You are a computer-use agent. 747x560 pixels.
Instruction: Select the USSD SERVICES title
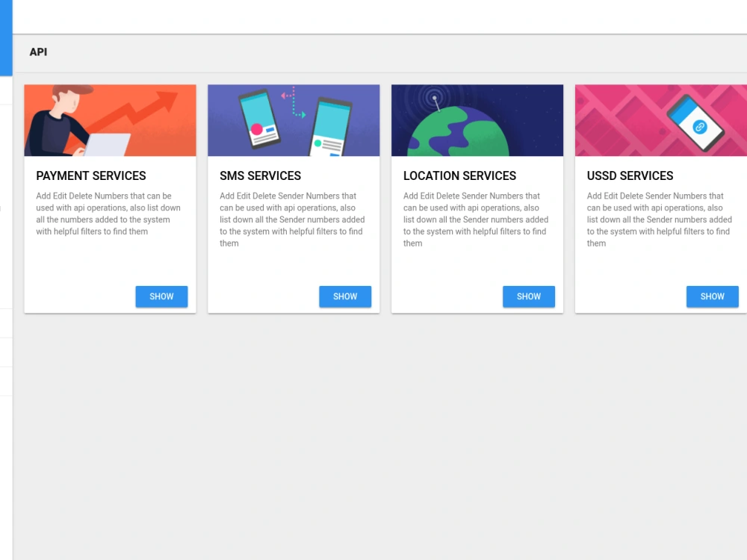click(630, 175)
